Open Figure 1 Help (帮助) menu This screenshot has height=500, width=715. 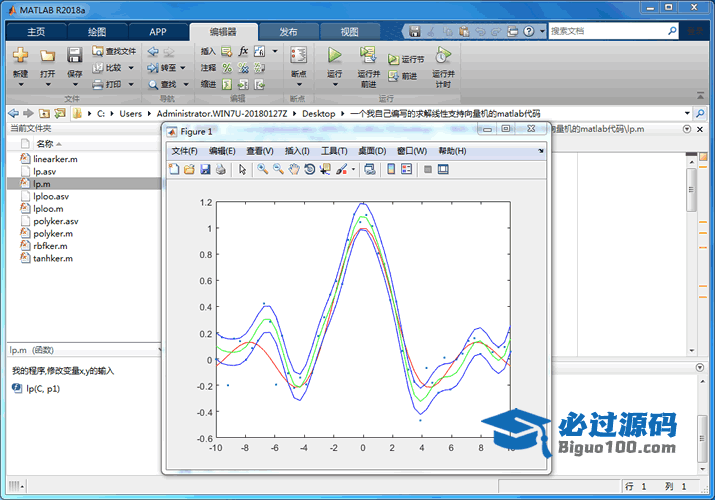[x=452, y=151]
